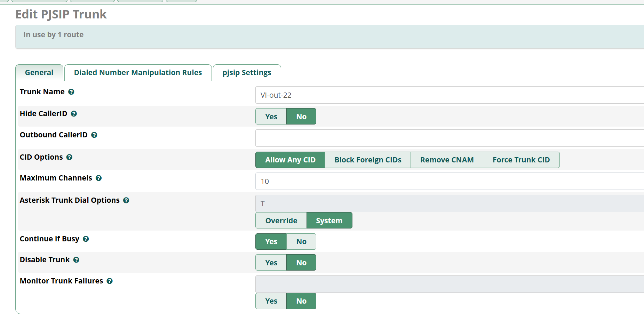Focus the Maximum Channels input field
Image resolution: width=644 pixels, height=321 pixels.
click(449, 182)
